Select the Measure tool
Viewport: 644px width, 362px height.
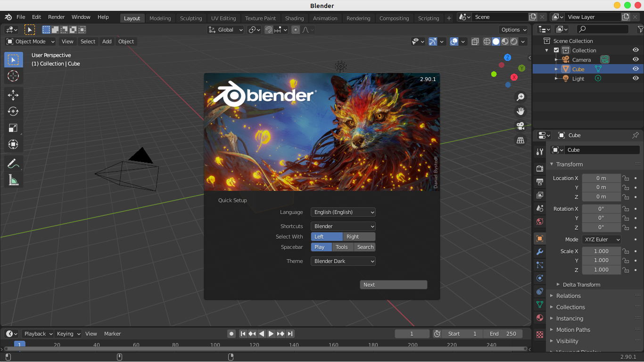click(x=13, y=180)
